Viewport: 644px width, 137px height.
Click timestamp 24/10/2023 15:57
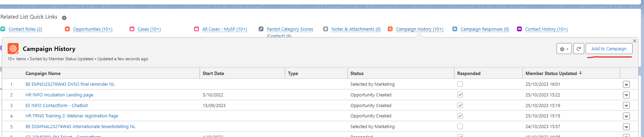[x=543, y=127]
